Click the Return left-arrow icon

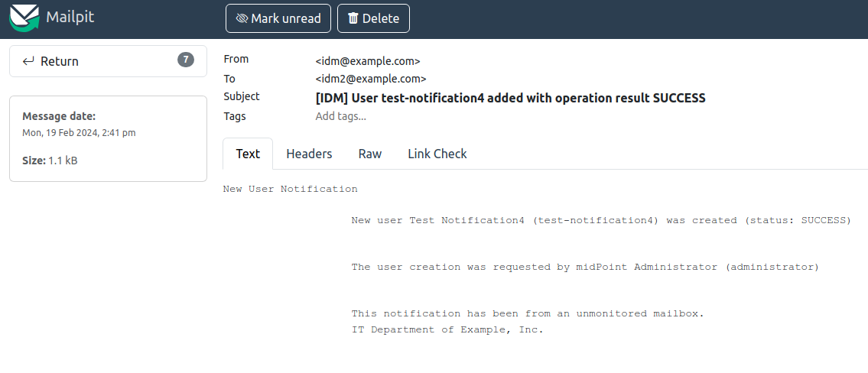point(28,61)
